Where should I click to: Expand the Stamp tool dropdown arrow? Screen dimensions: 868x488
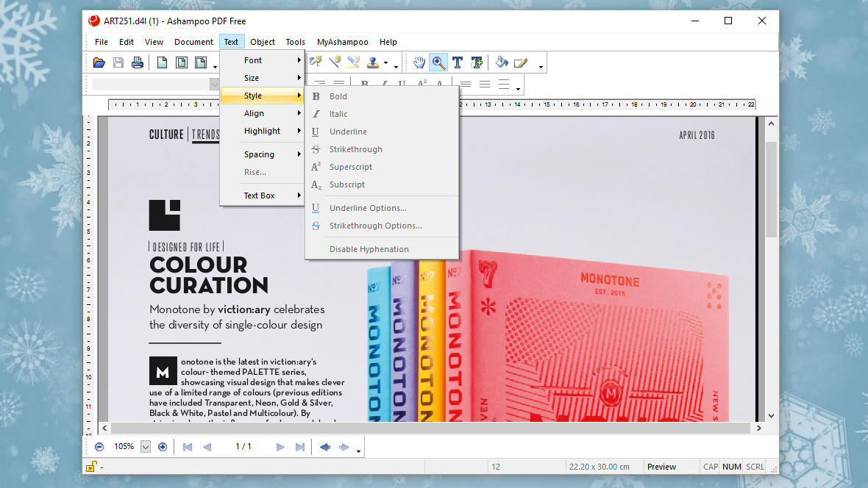point(386,63)
